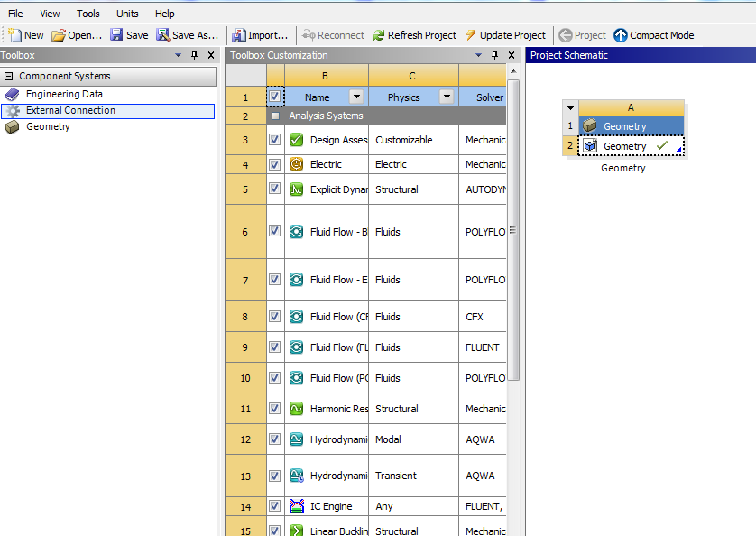Viewport: 756px width, 536px height.
Task: Click the Geometry cell icon in schematic row 2
Action: pyautogui.click(x=589, y=145)
